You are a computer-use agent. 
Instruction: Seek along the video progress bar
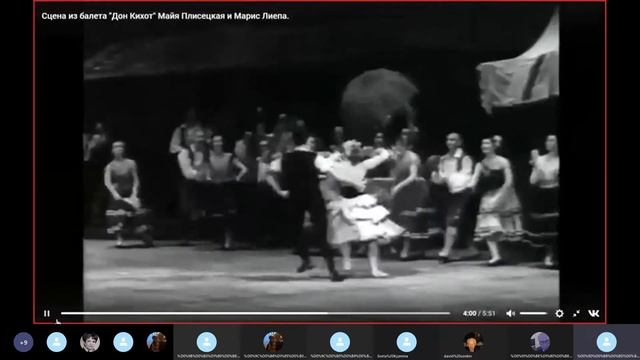pos(256,313)
